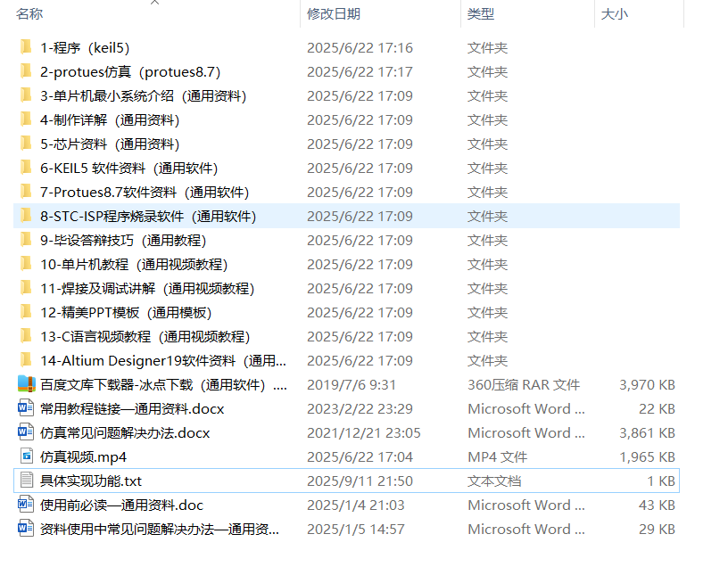Select file name 使用前必读—通用资料.doc
The width and height of the screenshot is (728, 567).
pyautogui.click(x=122, y=505)
